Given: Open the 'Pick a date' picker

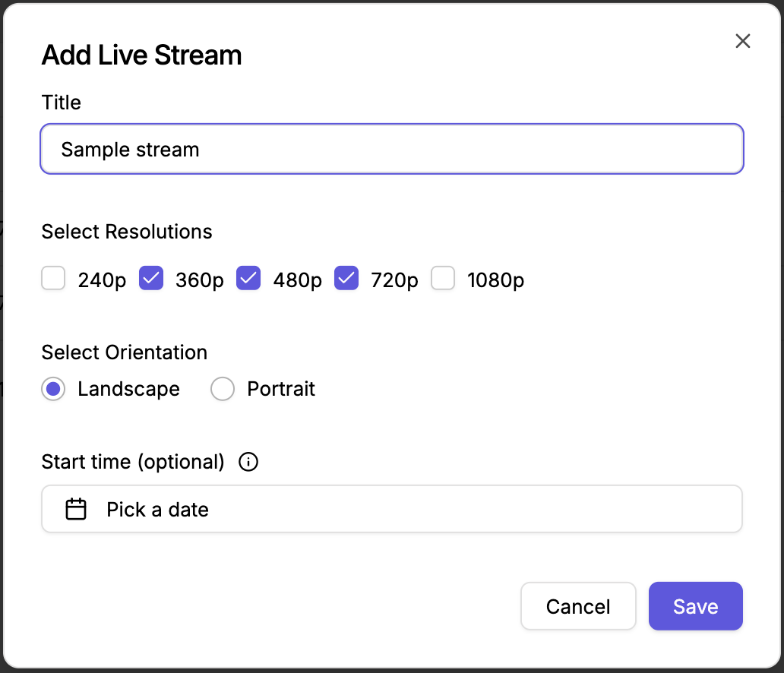Looking at the screenshot, I should coord(391,509).
